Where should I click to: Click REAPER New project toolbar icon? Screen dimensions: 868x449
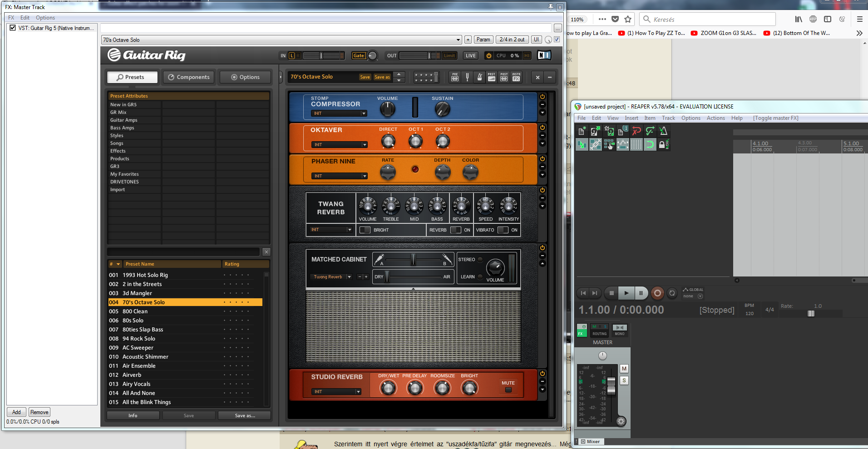tap(582, 131)
